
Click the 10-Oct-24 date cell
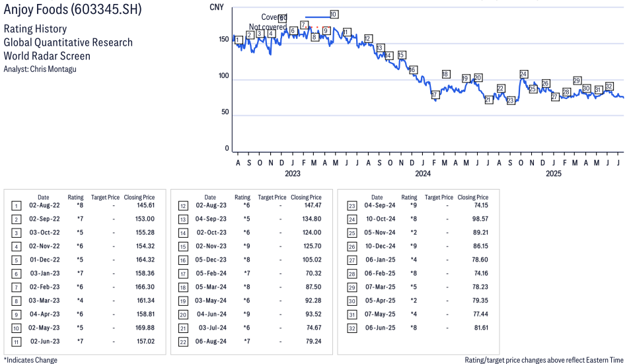[x=381, y=219]
